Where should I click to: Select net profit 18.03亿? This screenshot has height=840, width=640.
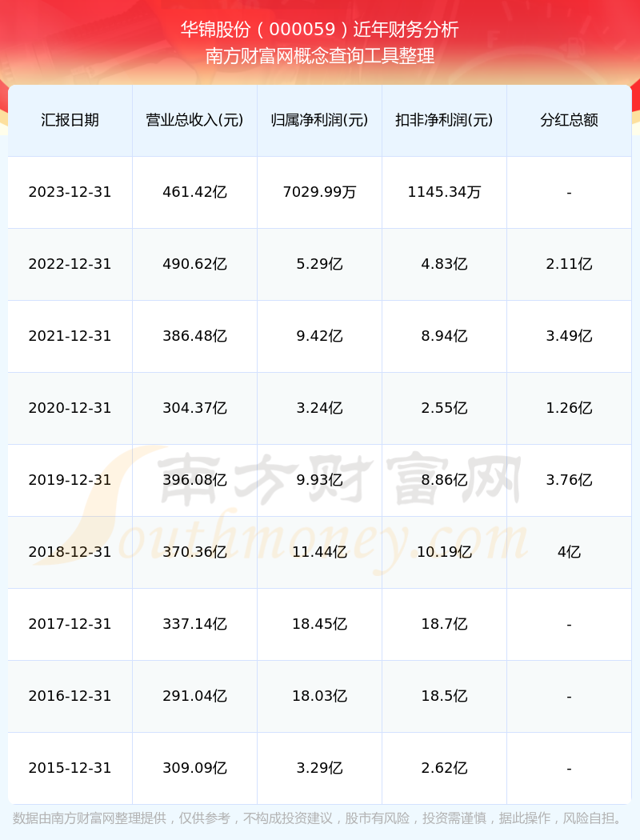click(320, 696)
